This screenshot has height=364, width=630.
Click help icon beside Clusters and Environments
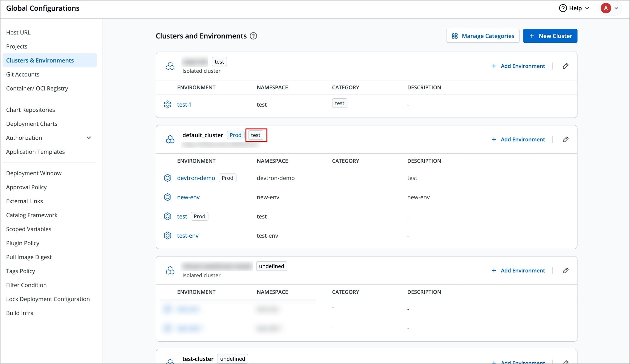pos(253,36)
